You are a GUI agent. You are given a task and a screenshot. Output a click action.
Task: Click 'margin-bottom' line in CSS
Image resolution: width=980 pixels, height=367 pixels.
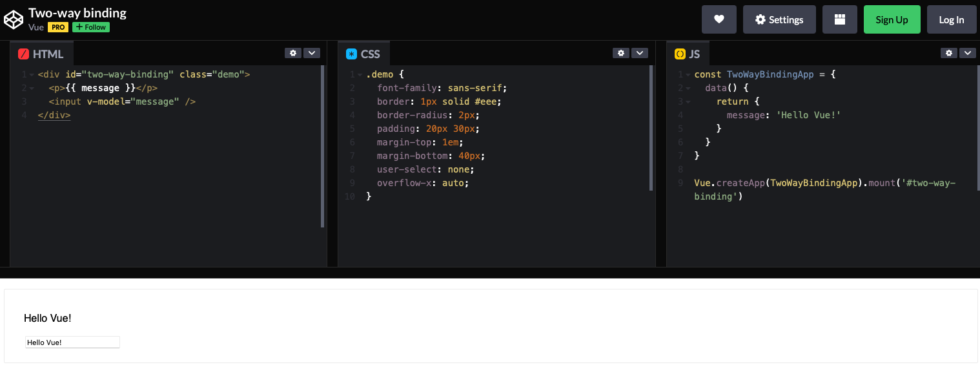tap(431, 156)
